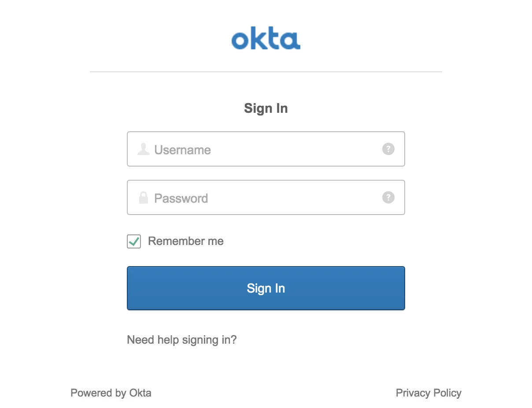Click the Okta logo
Viewport: 532px width, 408px height.
(x=266, y=38)
